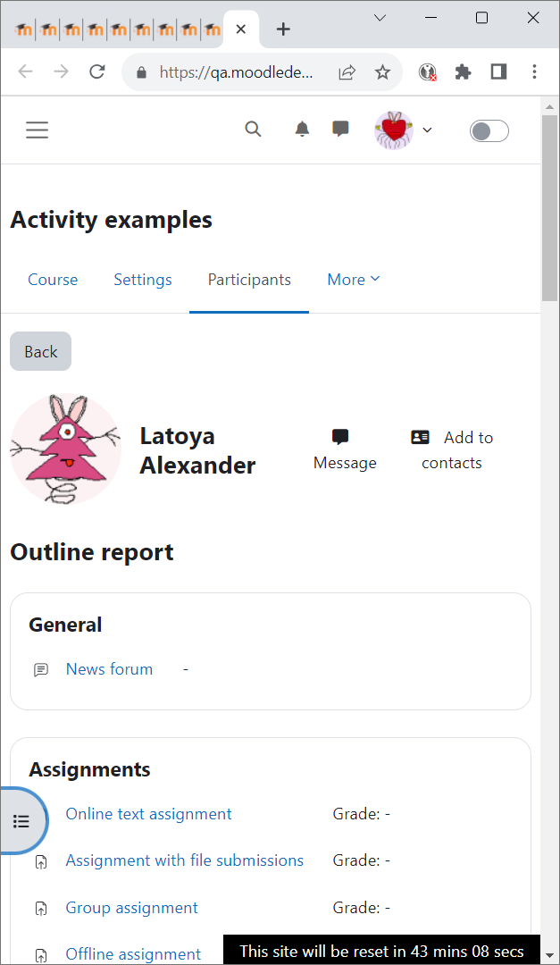Image resolution: width=560 pixels, height=965 pixels.
Task: Open the course index drawer button
Action: [21, 821]
